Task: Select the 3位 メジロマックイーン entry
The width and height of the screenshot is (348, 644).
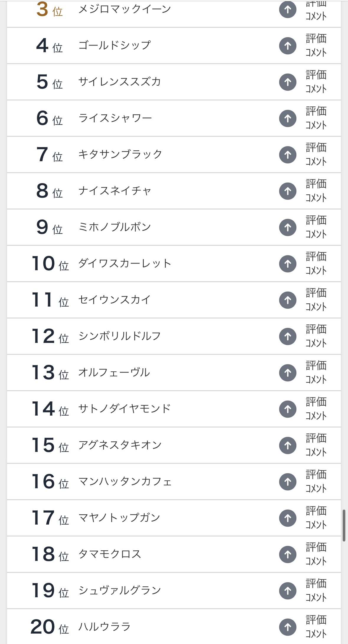Action: pos(124,9)
